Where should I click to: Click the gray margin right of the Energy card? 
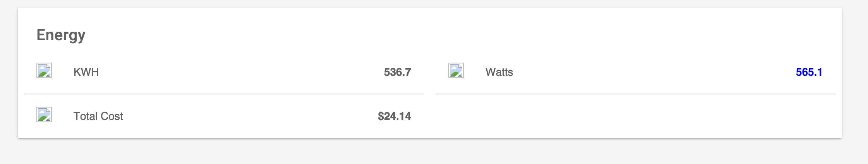pyautogui.click(x=855, y=73)
